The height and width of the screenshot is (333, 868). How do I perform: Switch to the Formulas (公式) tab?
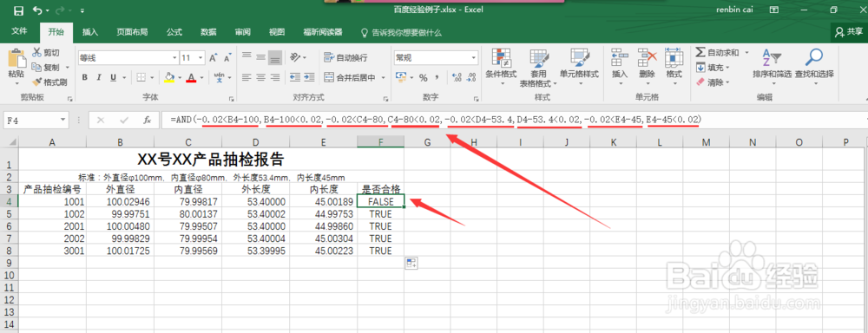(174, 32)
